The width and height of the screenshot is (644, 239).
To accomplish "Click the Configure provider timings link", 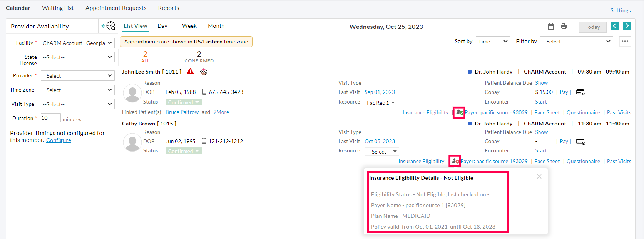I will 59,140.
